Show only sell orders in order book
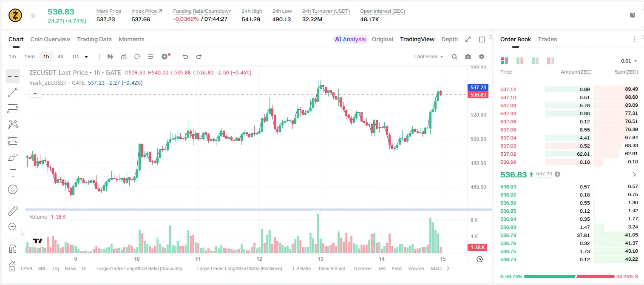Image resolution: width=644 pixels, height=285 pixels. (x=550, y=61)
